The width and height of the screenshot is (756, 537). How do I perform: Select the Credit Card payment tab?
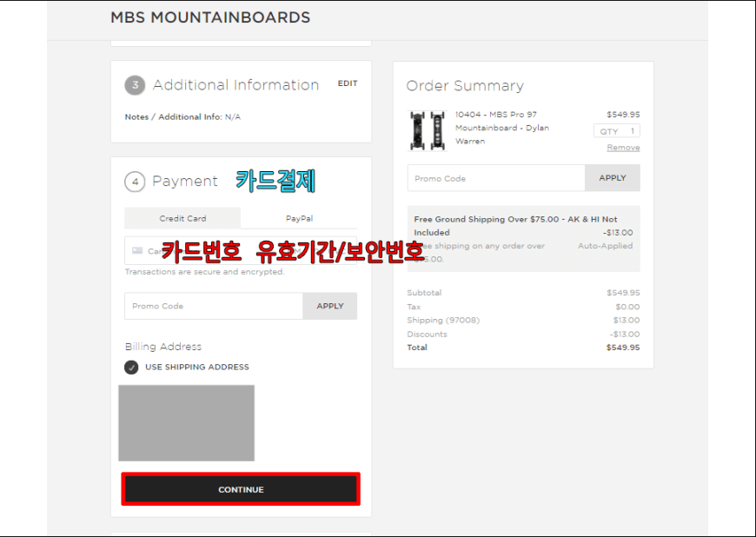click(x=182, y=218)
